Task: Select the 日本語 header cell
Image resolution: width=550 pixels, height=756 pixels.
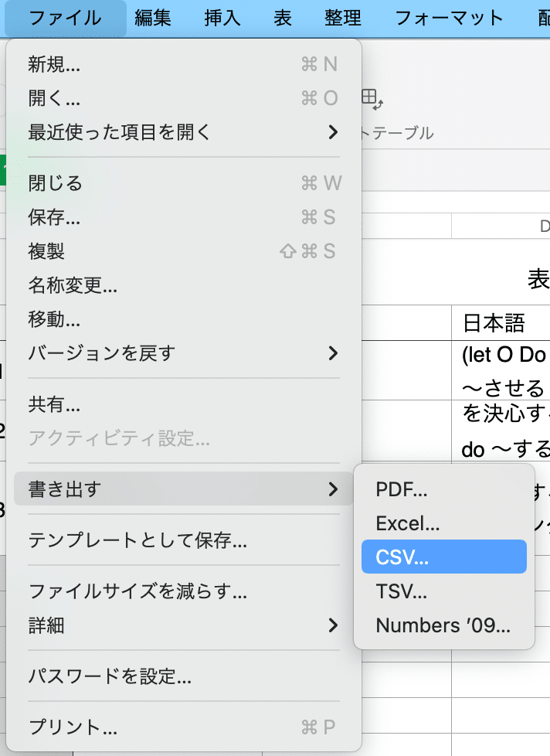Action: [494, 322]
